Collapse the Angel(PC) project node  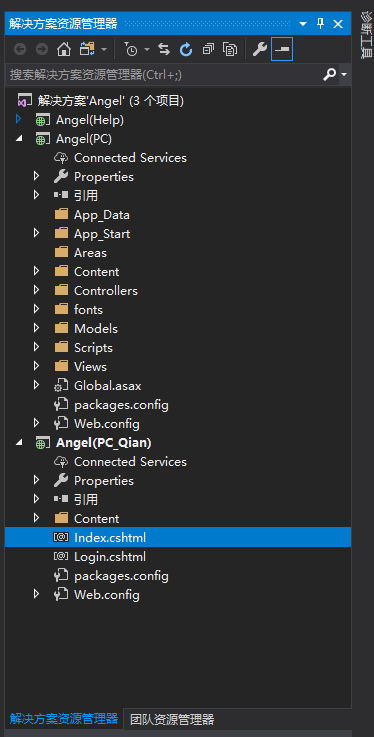18,139
